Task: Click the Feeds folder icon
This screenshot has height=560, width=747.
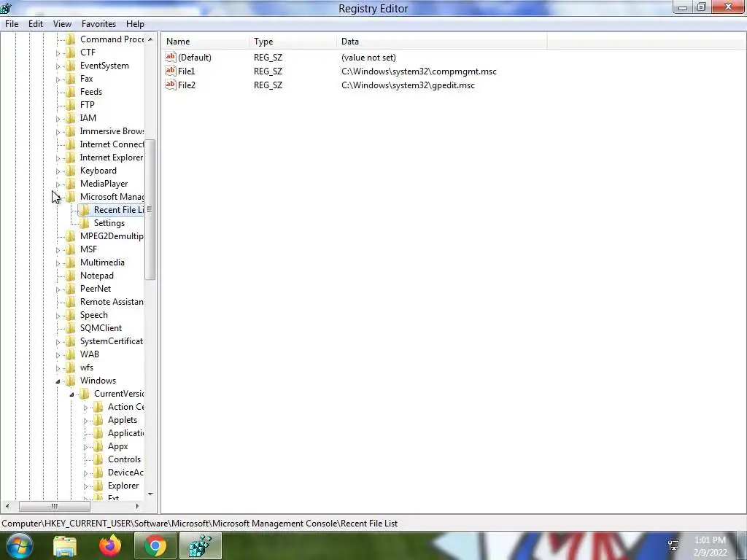Action: pyautogui.click(x=71, y=91)
